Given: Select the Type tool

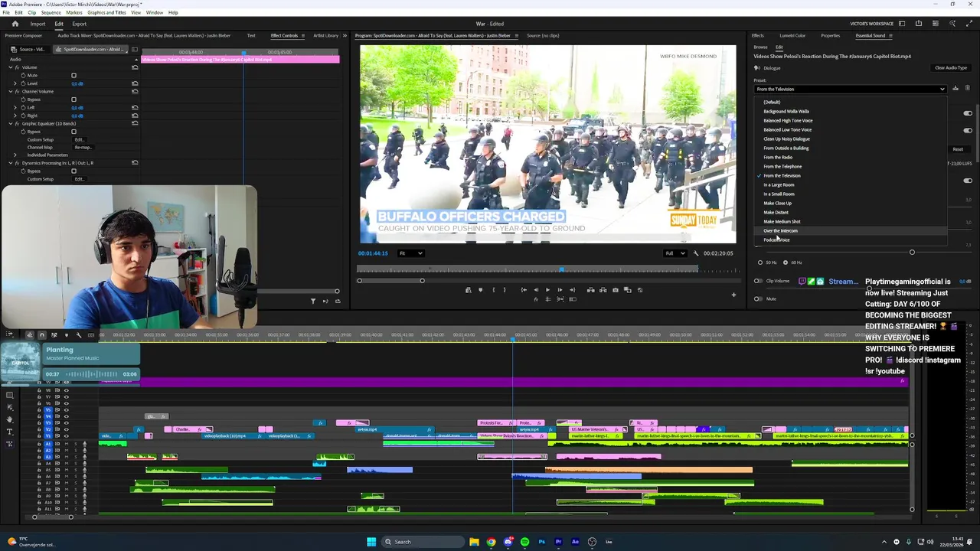Looking at the screenshot, I should click(9, 432).
